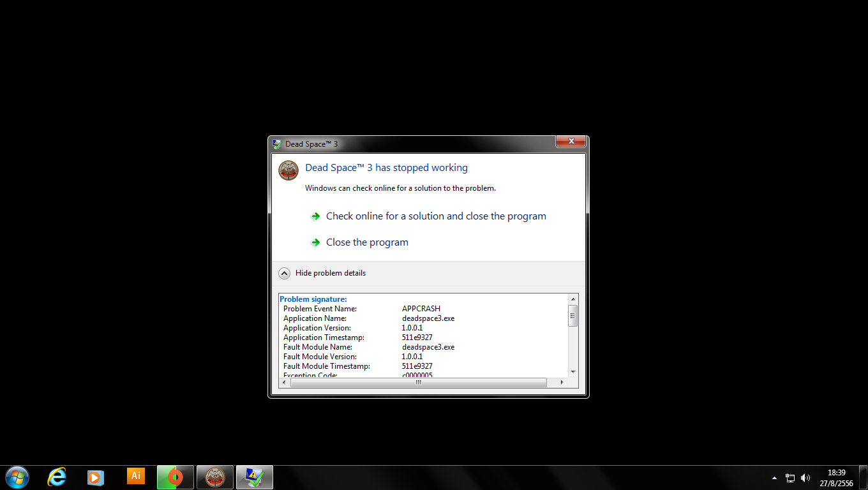
Task: Click the "Application Name:" label
Action: coord(315,318)
